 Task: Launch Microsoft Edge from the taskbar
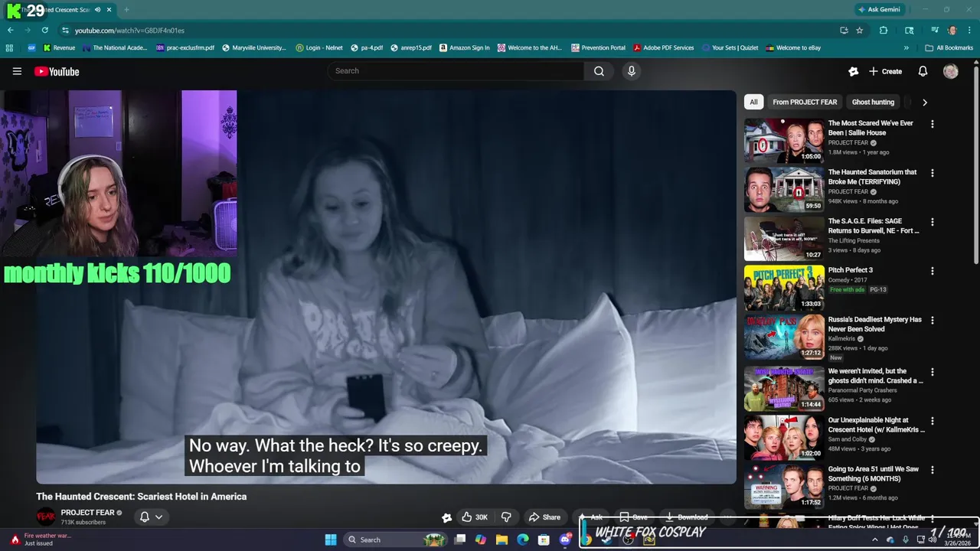coord(523,540)
